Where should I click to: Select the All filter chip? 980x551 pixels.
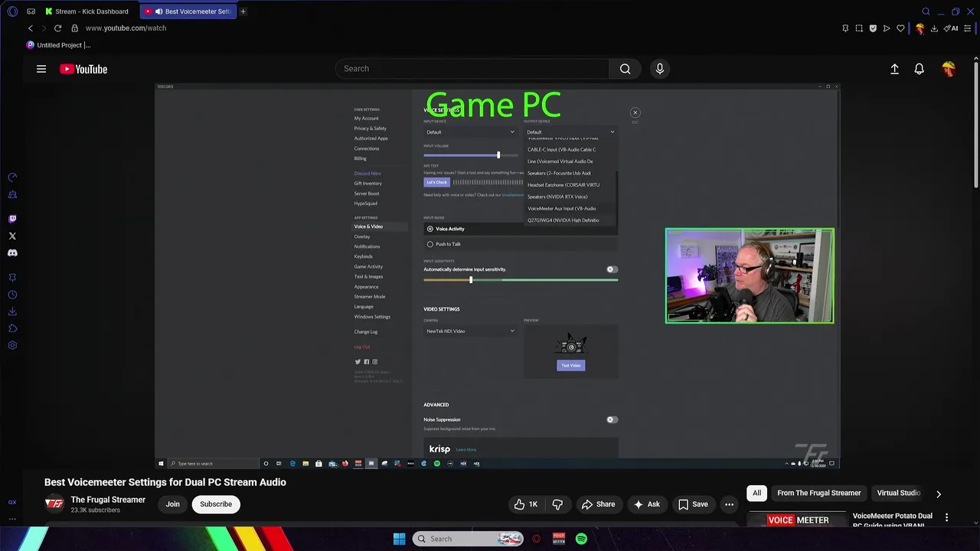756,493
